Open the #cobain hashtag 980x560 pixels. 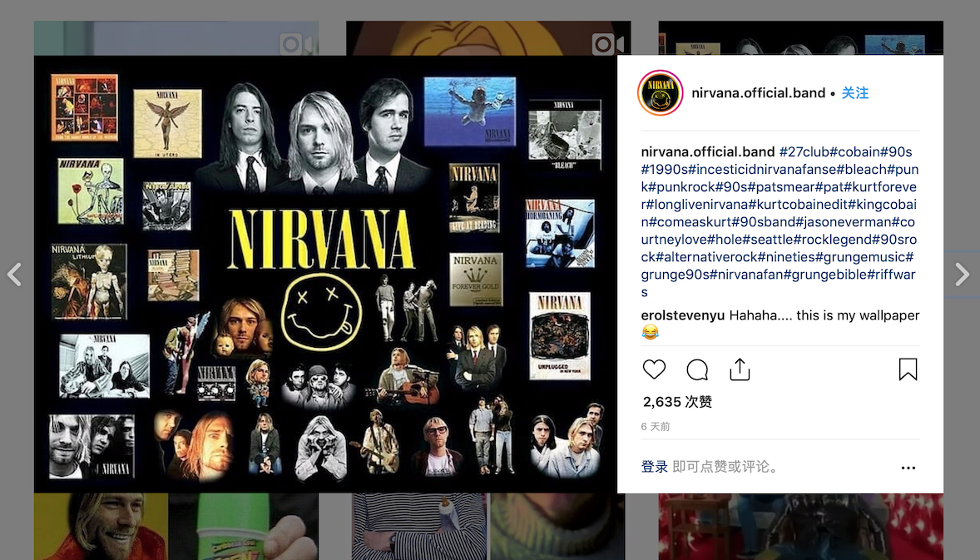[855, 152]
